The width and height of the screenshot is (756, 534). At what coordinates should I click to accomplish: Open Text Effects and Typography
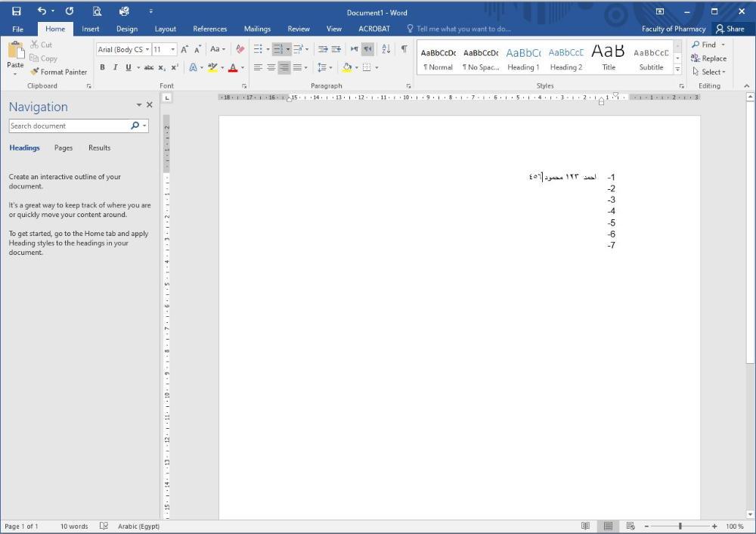pos(193,67)
